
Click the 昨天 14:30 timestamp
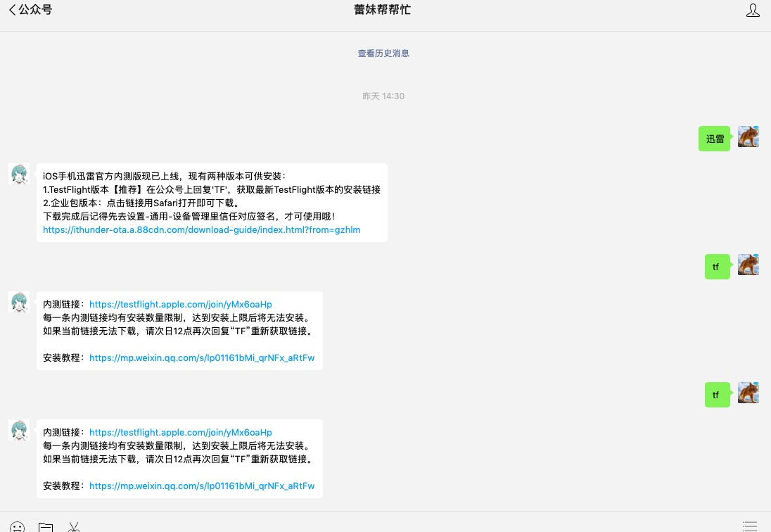pyautogui.click(x=383, y=96)
